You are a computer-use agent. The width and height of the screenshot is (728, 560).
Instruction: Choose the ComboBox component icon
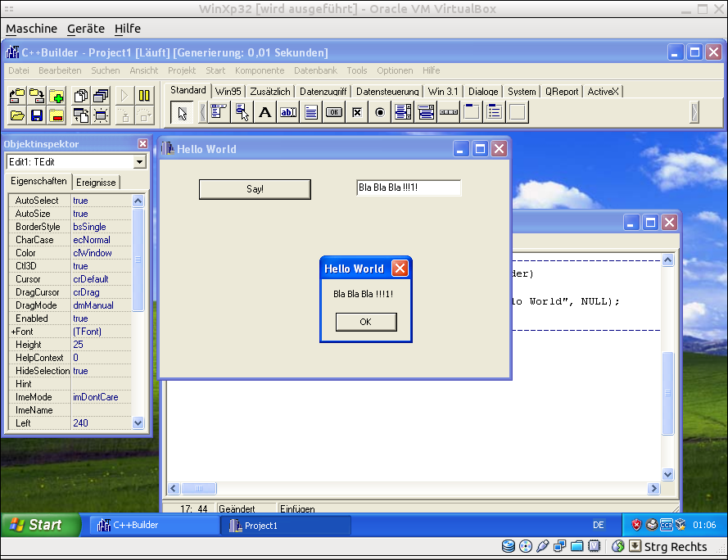[x=426, y=112]
